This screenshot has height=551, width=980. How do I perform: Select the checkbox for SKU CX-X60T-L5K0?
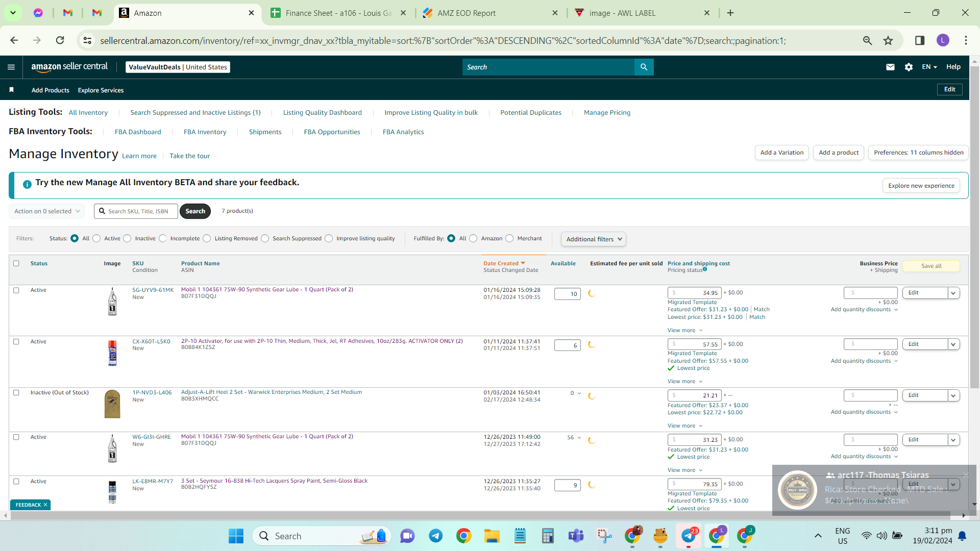coord(16,342)
